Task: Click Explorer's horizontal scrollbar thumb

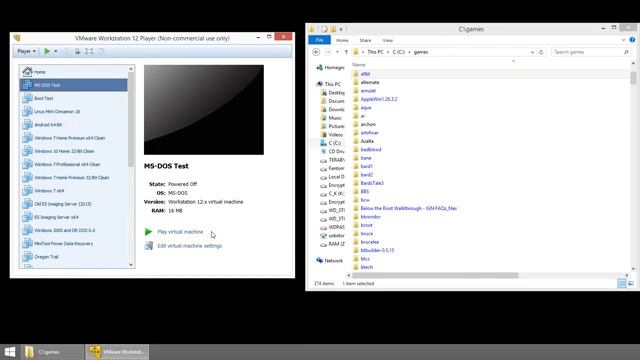Action: point(435,276)
